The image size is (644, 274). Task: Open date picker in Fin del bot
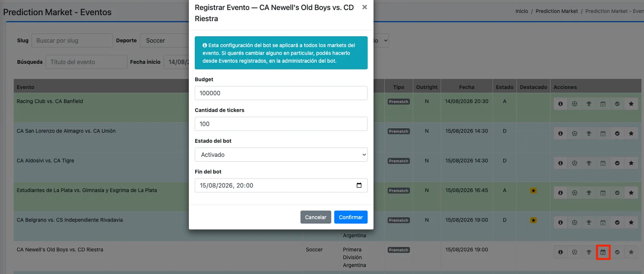click(359, 185)
